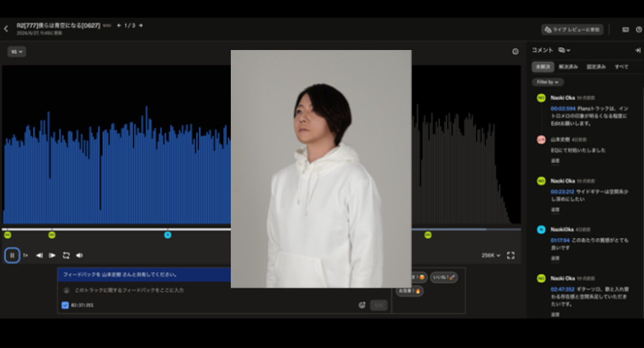The height and width of the screenshot is (348, 644).
Task: Change the 1x playback speed
Action: point(25,255)
